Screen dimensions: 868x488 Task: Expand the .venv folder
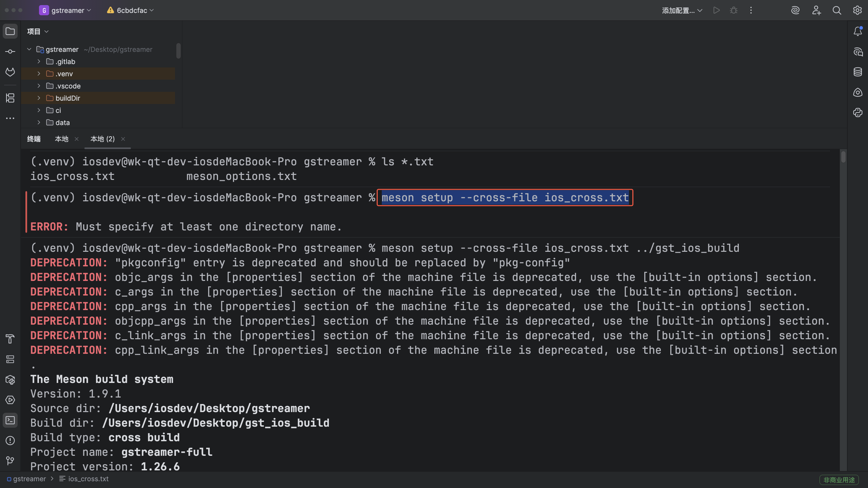(x=39, y=74)
